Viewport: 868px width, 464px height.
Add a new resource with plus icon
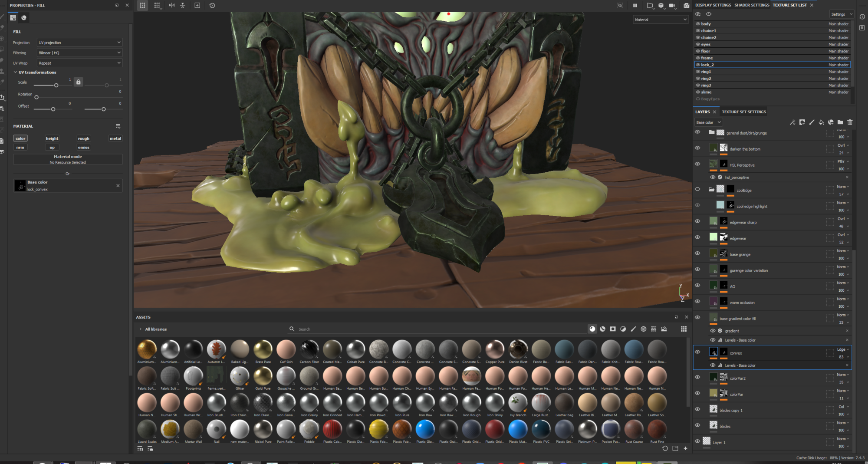pyautogui.click(x=685, y=448)
